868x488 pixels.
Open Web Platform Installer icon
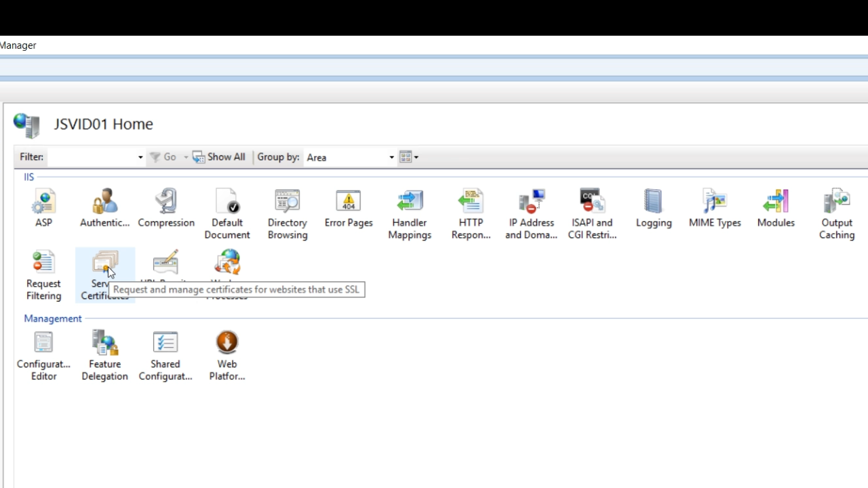[x=226, y=343]
